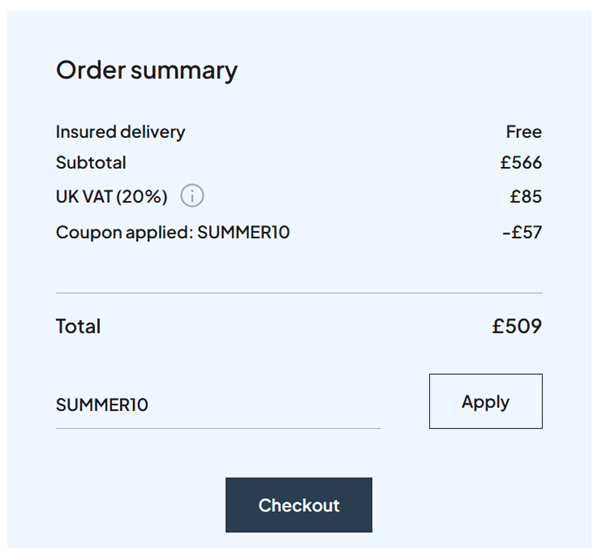Select the £509 total amount
The image size is (602, 548).
[x=516, y=326]
